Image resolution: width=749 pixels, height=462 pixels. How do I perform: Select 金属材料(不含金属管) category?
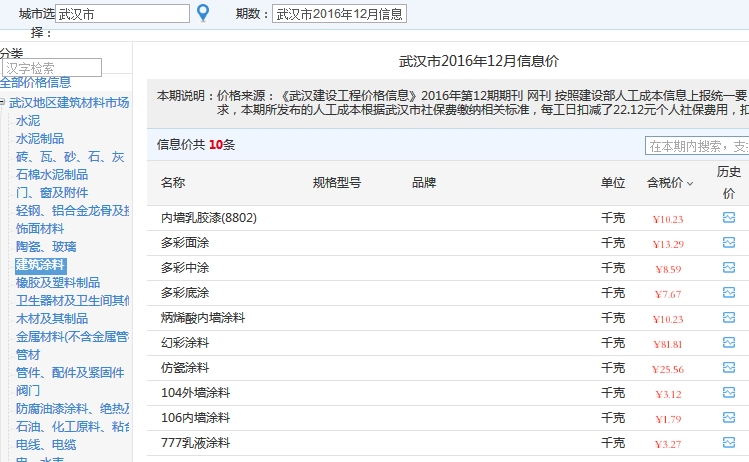tap(72, 337)
